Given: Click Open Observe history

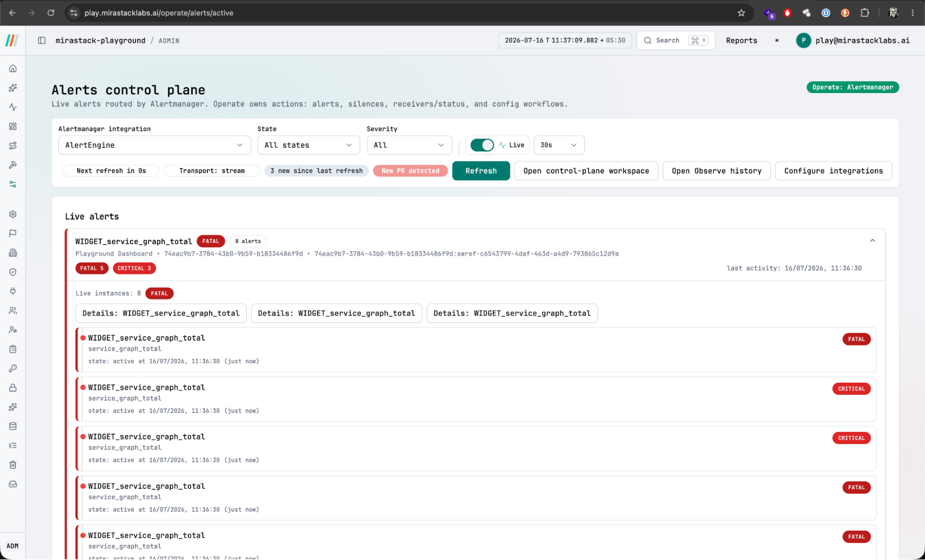Looking at the screenshot, I should point(716,171).
